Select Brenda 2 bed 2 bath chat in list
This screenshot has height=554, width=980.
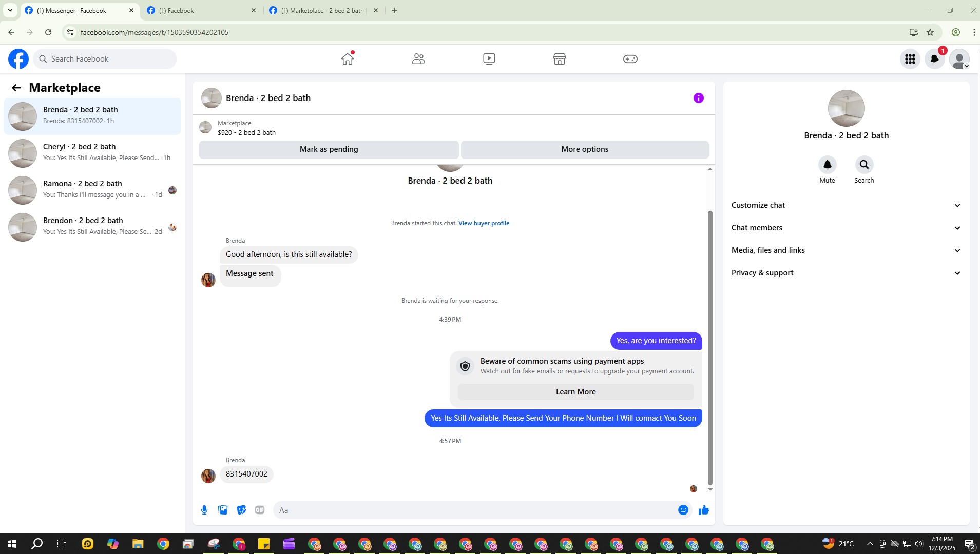(92, 116)
